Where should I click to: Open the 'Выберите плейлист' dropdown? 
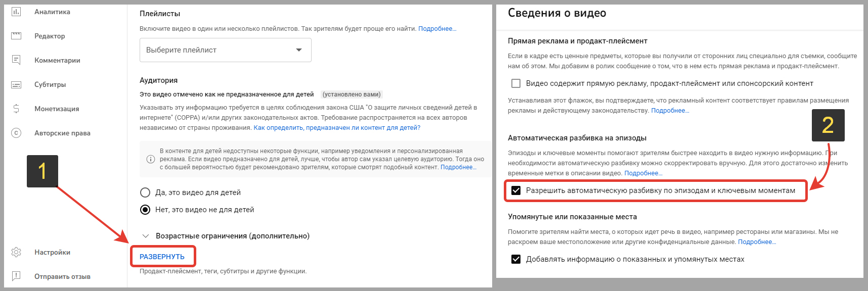coord(225,50)
